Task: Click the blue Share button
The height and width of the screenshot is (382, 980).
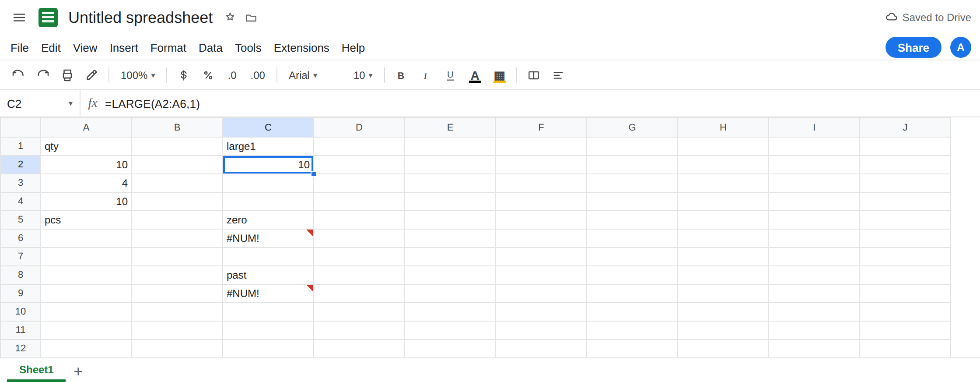Action: [913, 47]
